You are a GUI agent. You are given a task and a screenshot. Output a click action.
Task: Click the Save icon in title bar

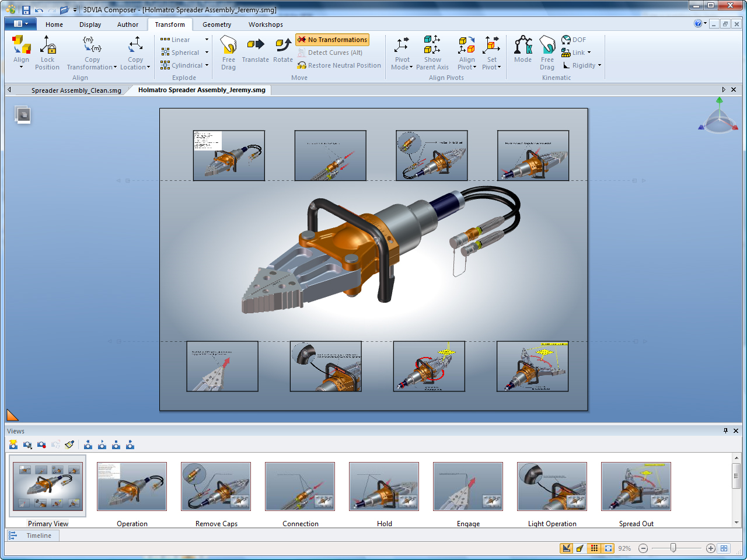[x=26, y=10]
